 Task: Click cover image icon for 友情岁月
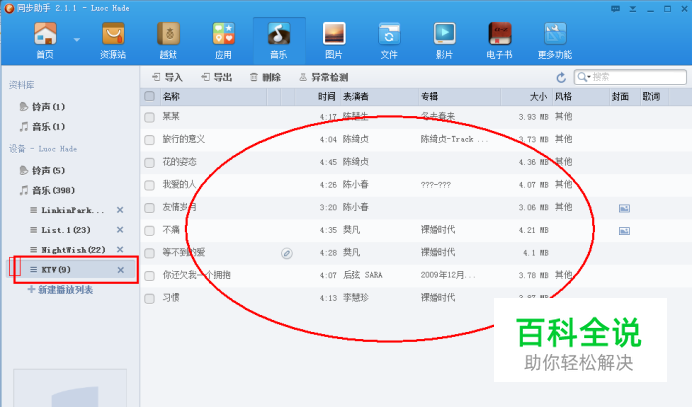[x=624, y=208]
